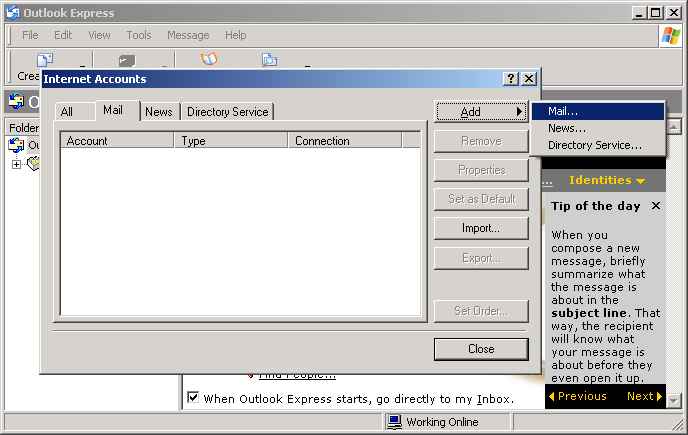
Task: Open the File menu in Outlook Express
Action: click(x=30, y=35)
